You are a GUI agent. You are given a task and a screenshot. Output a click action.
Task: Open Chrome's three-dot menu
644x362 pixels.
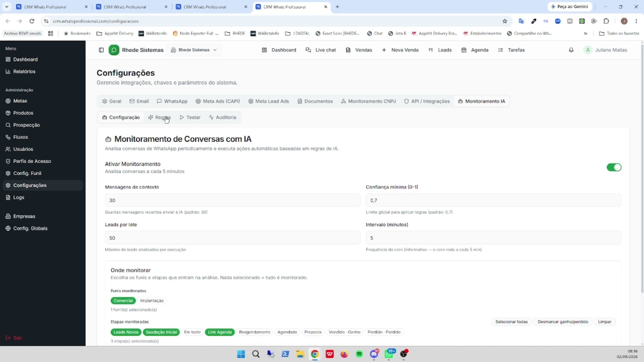tap(636, 21)
